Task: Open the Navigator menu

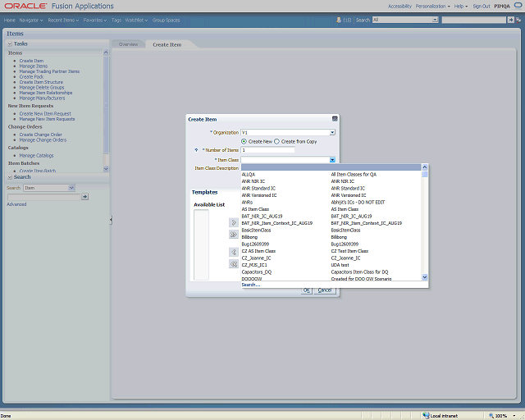Action: (x=31, y=21)
